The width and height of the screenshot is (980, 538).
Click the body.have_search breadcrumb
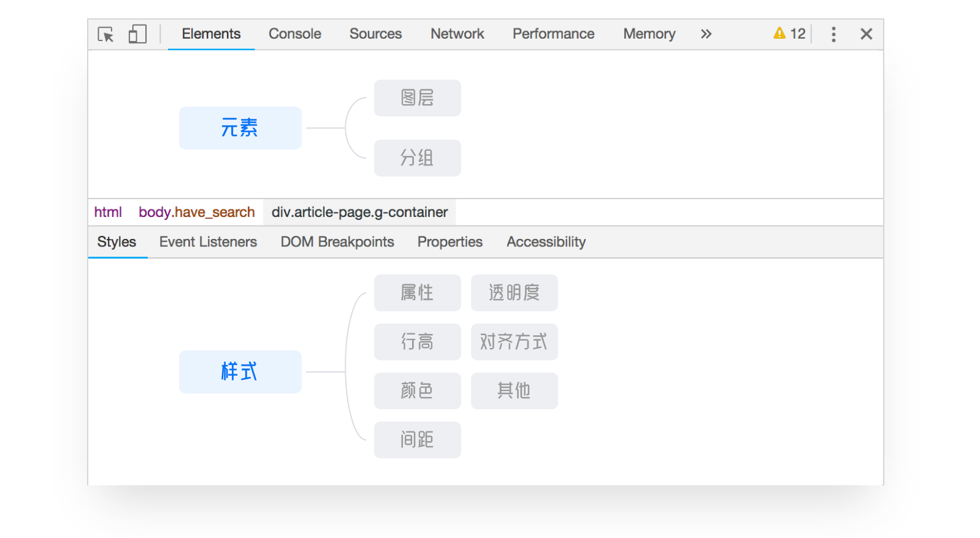pos(196,212)
